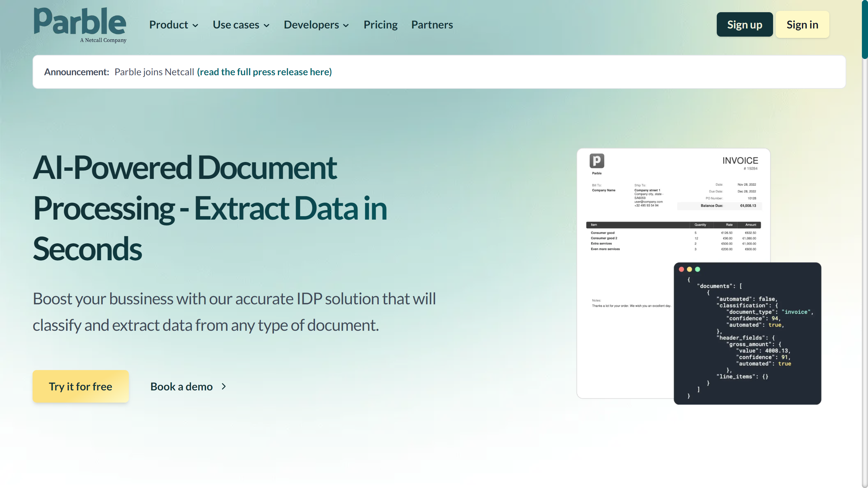868x488 pixels.
Task: Open the Book a demo link
Action: pos(181,386)
